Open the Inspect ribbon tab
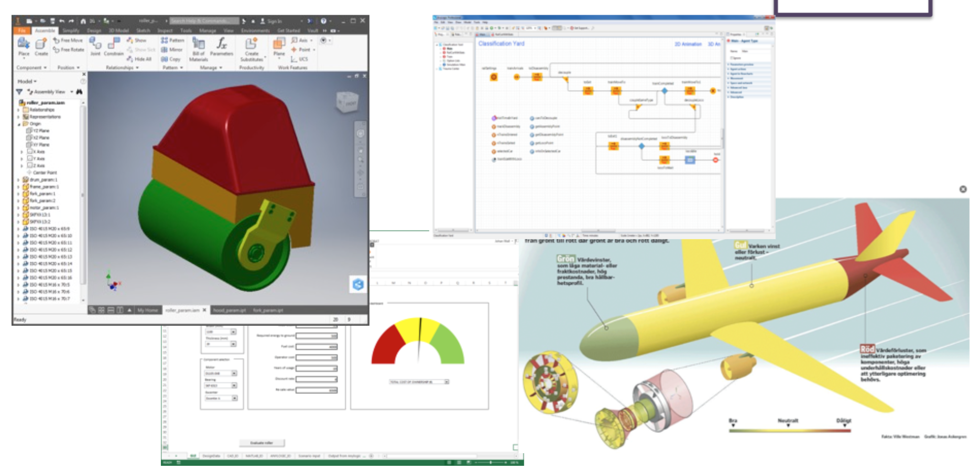980x469 pixels. click(x=165, y=30)
